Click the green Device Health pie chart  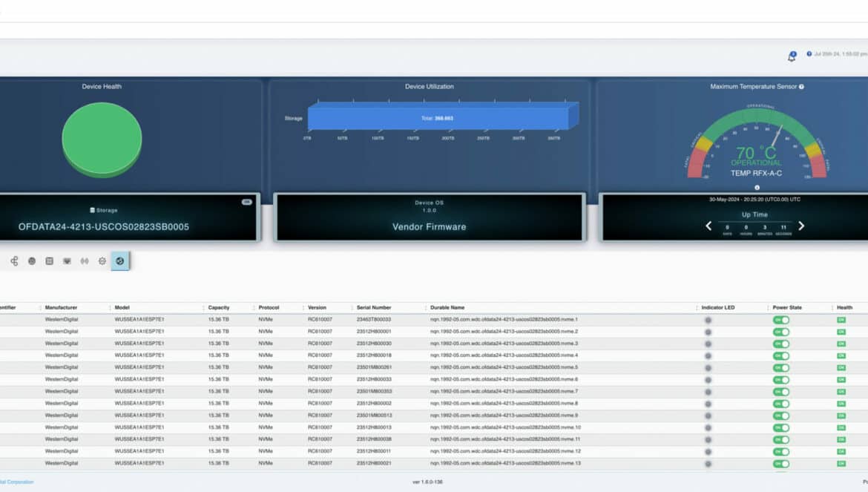(102, 140)
